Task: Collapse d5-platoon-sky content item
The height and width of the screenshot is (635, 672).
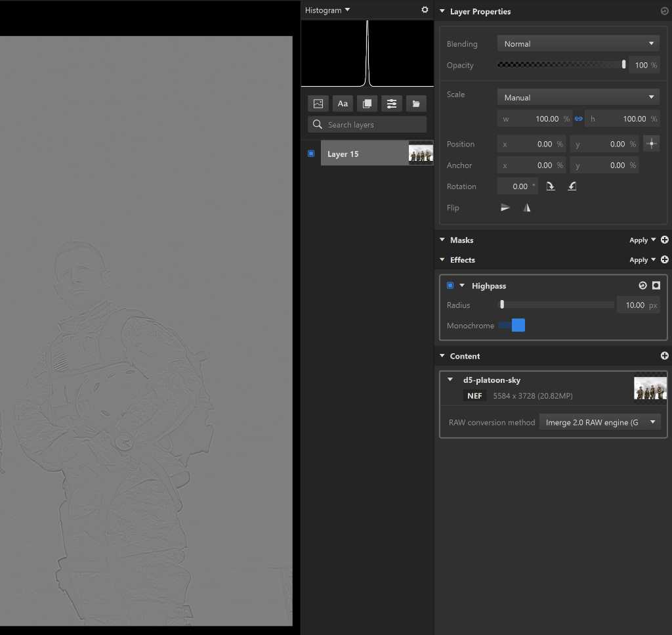Action: (x=450, y=380)
